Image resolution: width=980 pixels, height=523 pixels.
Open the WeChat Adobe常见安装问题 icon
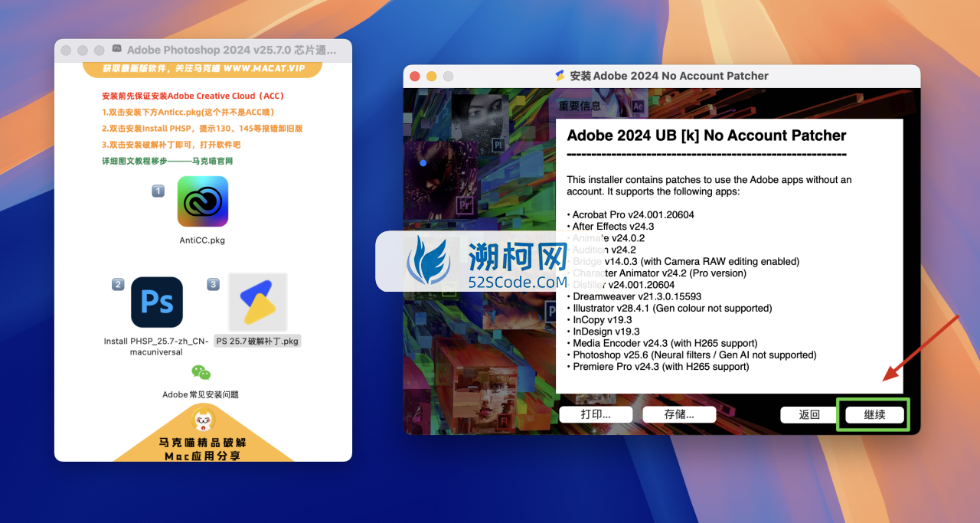pos(201,373)
